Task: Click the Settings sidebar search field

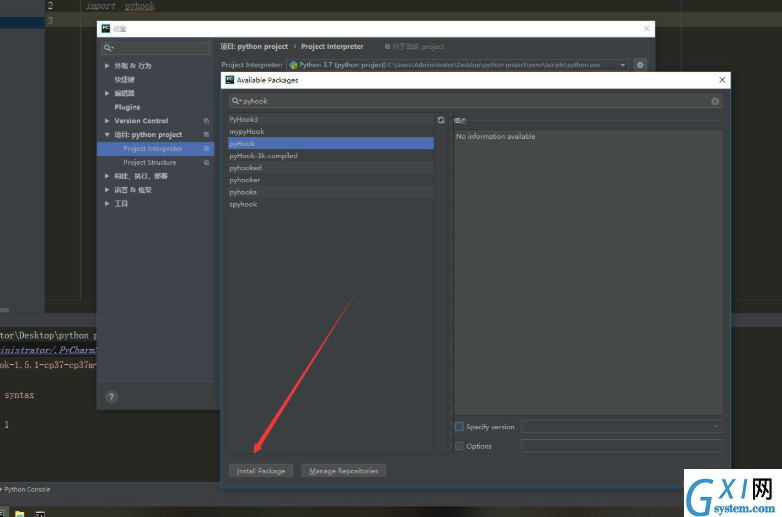Action: click(x=155, y=48)
